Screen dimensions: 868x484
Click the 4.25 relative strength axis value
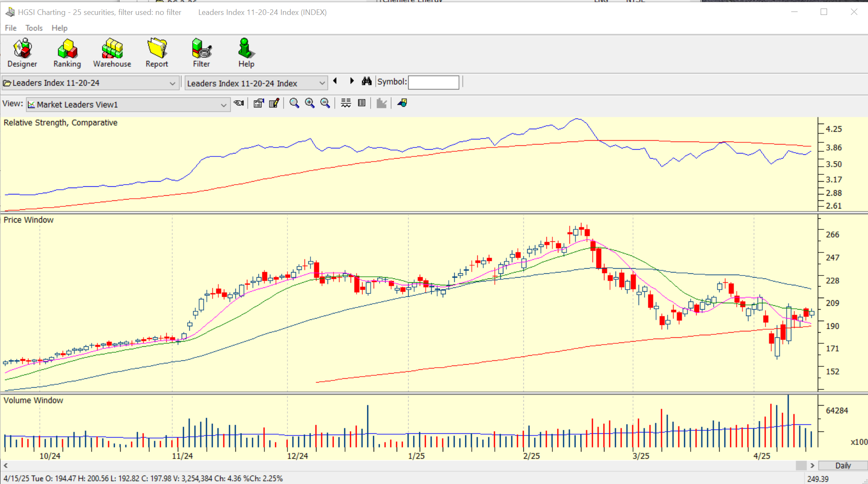pyautogui.click(x=834, y=129)
